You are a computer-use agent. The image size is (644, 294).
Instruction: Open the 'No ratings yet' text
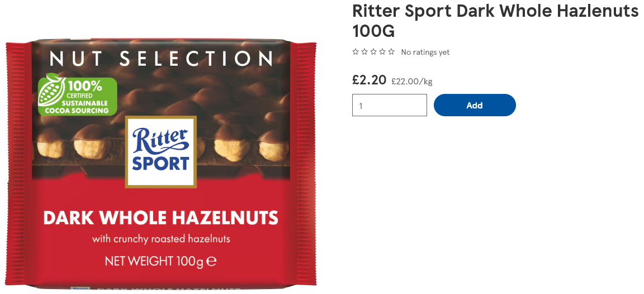coord(425,52)
